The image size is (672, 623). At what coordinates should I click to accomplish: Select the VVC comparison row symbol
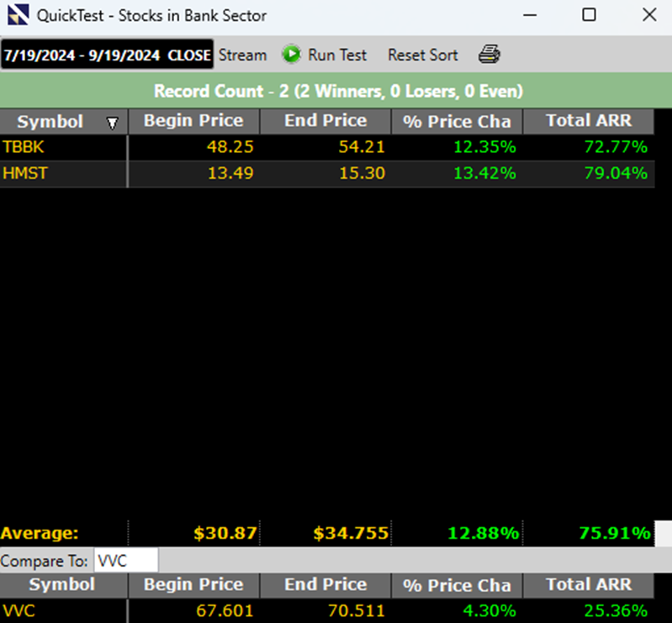click(x=17, y=610)
